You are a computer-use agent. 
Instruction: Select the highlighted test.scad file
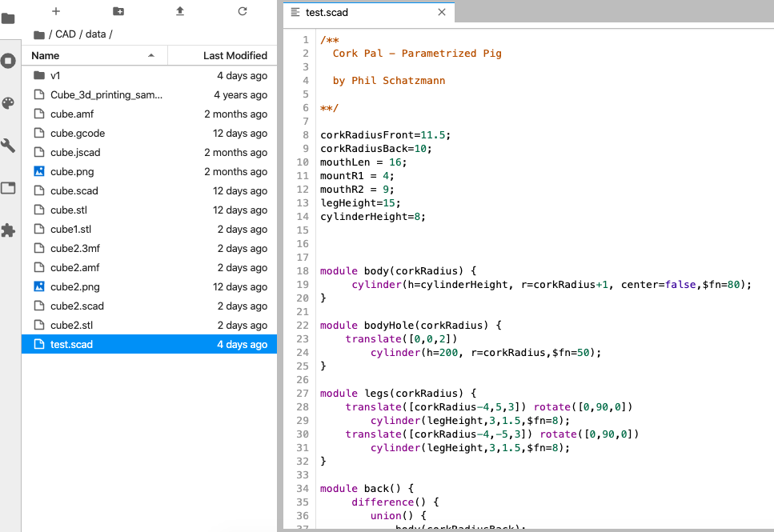click(149, 345)
